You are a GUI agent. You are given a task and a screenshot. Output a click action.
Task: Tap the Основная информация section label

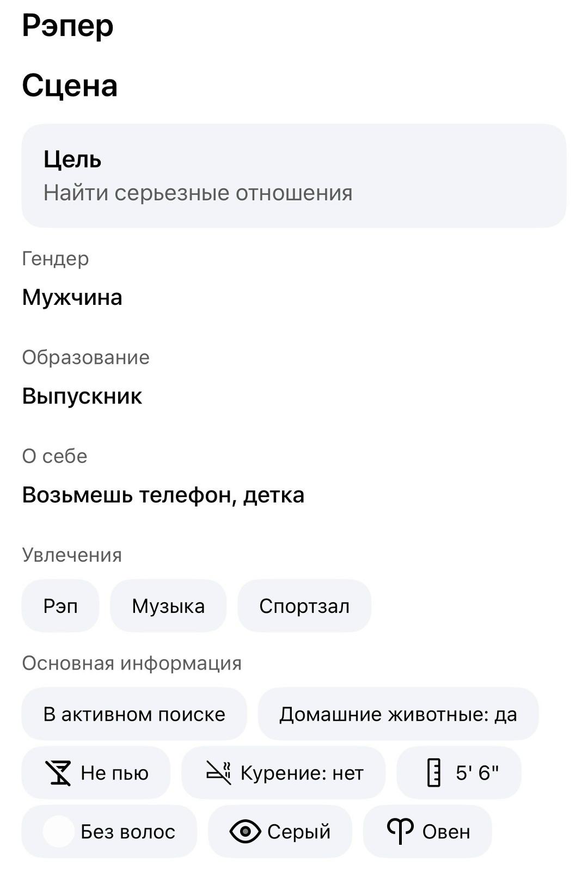132,663
